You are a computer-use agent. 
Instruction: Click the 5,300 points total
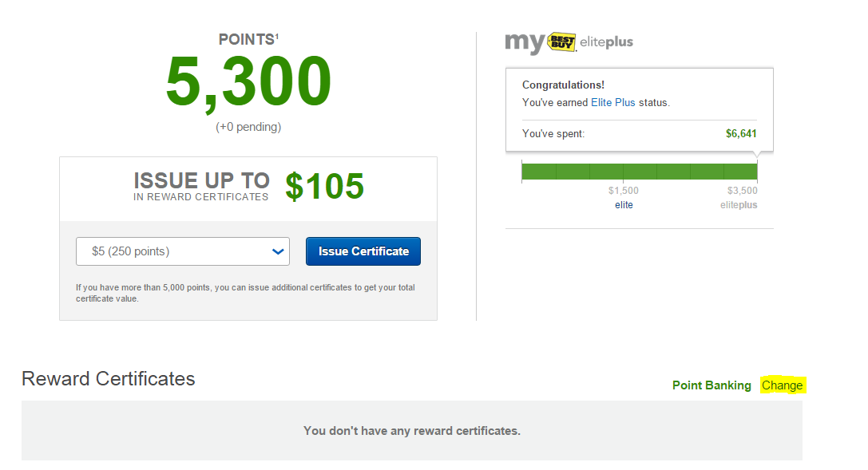(x=248, y=81)
